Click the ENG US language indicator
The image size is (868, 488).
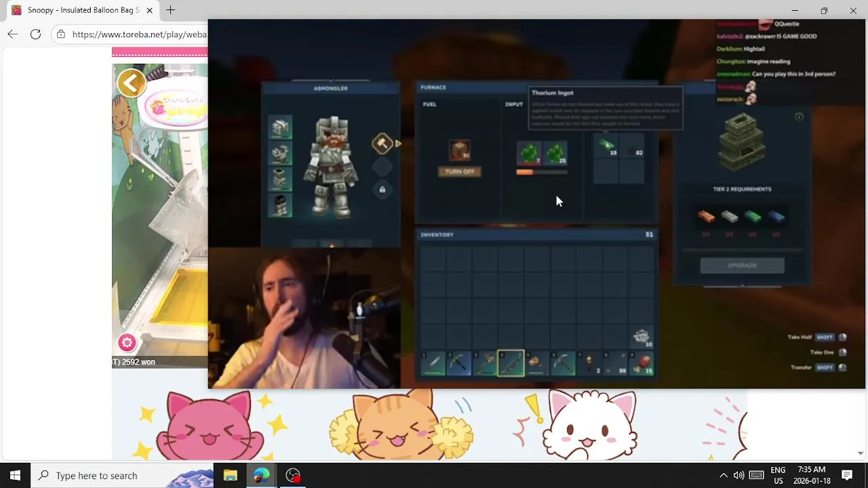(x=778, y=475)
